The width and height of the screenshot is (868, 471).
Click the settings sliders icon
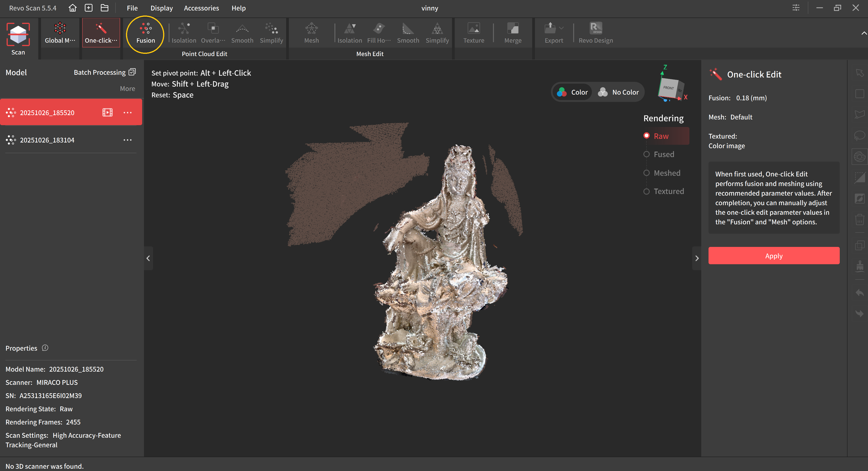[796, 8]
